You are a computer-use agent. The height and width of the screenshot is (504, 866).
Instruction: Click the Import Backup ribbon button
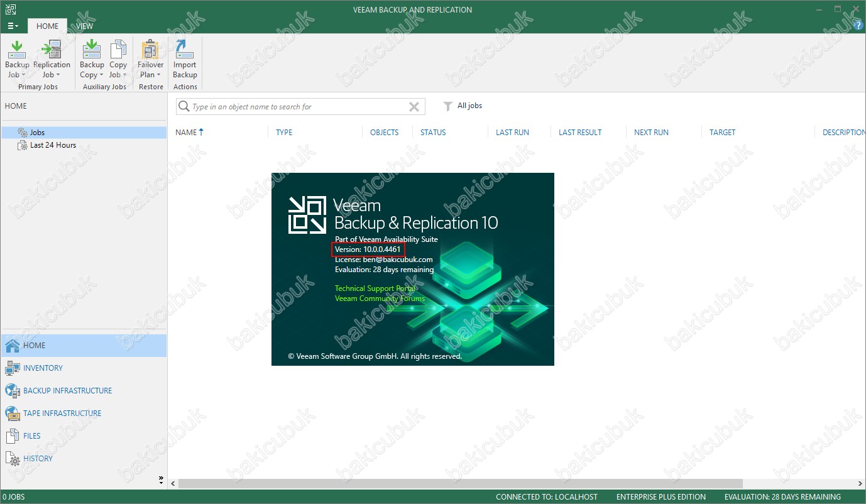(x=185, y=60)
